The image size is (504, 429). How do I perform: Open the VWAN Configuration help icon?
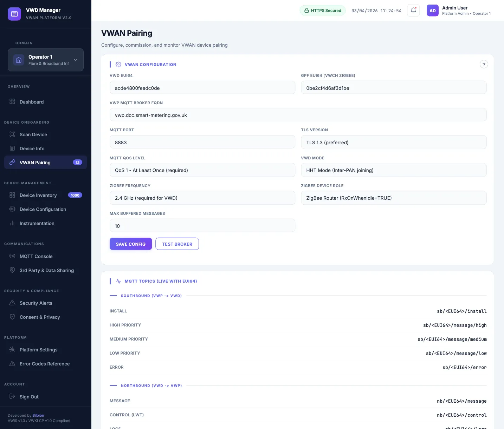484,64
